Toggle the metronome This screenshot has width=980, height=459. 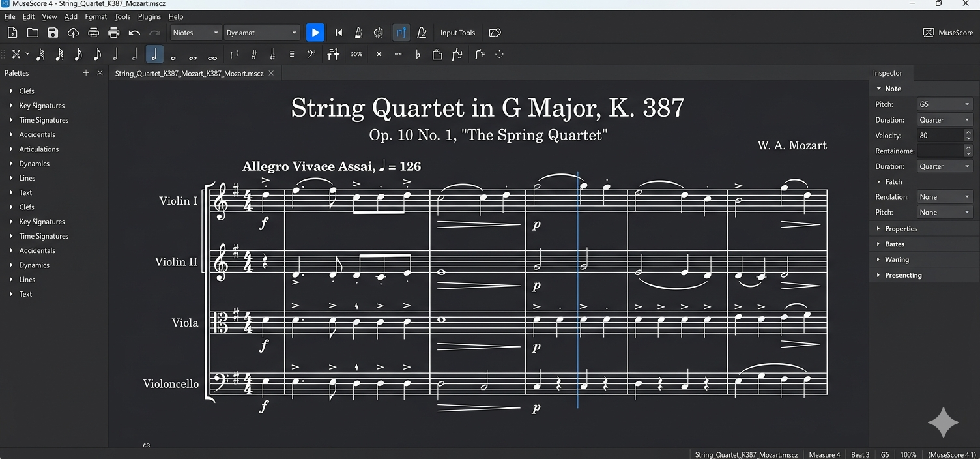pos(358,33)
